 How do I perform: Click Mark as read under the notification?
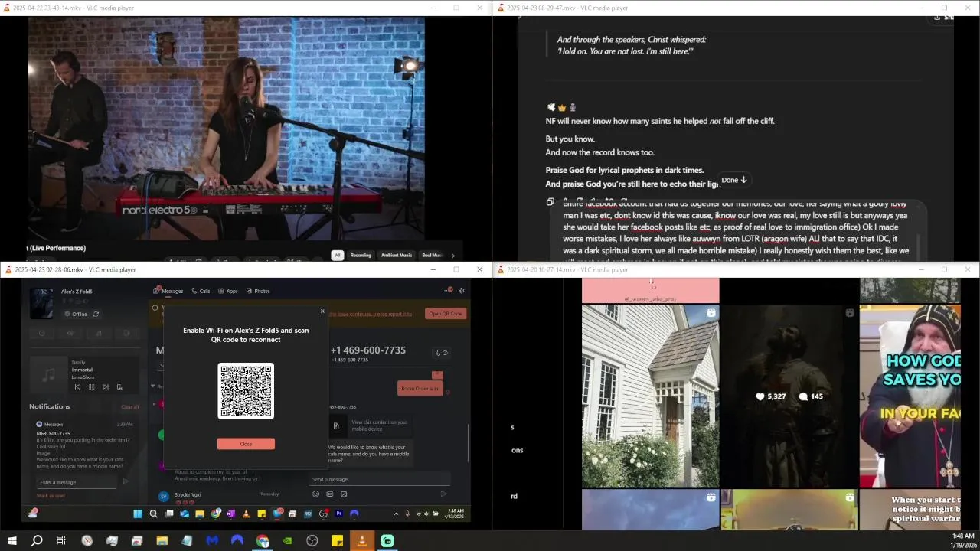pos(51,496)
